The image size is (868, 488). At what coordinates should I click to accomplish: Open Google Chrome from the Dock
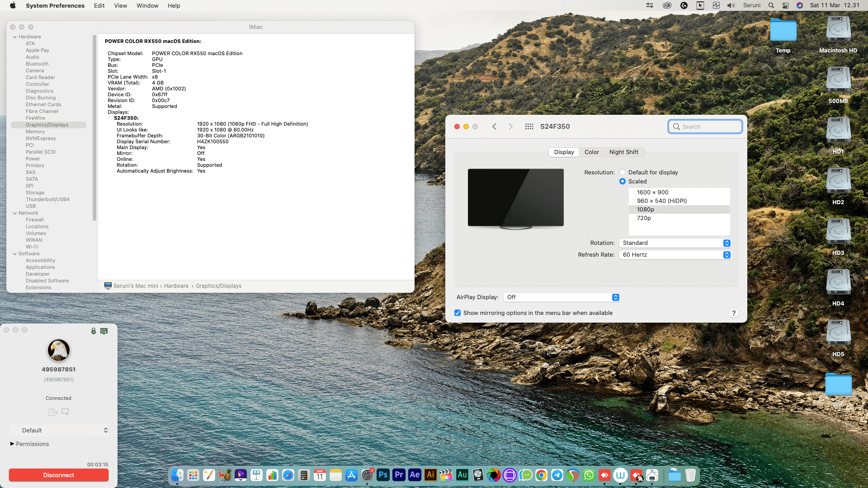click(x=541, y=475)
